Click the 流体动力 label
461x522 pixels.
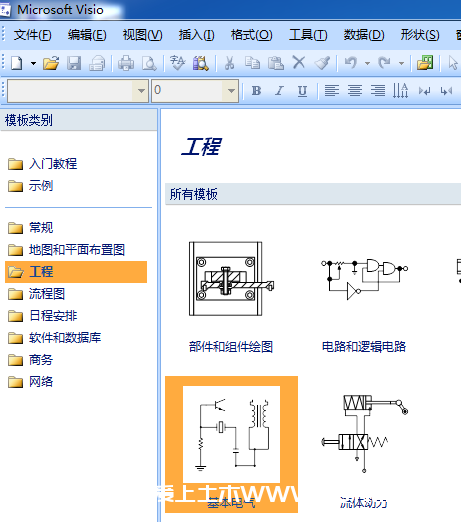[x=364, y=503]
